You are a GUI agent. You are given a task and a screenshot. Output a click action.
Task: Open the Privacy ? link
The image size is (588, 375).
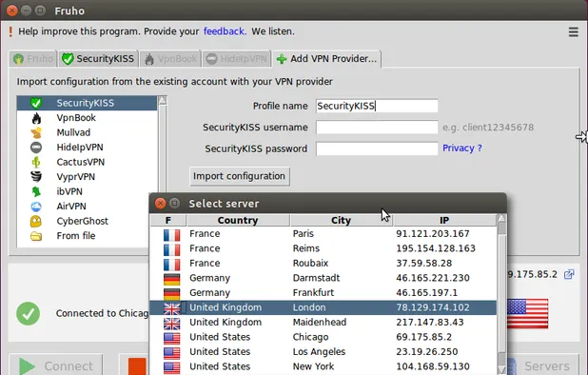pos(462,148)
